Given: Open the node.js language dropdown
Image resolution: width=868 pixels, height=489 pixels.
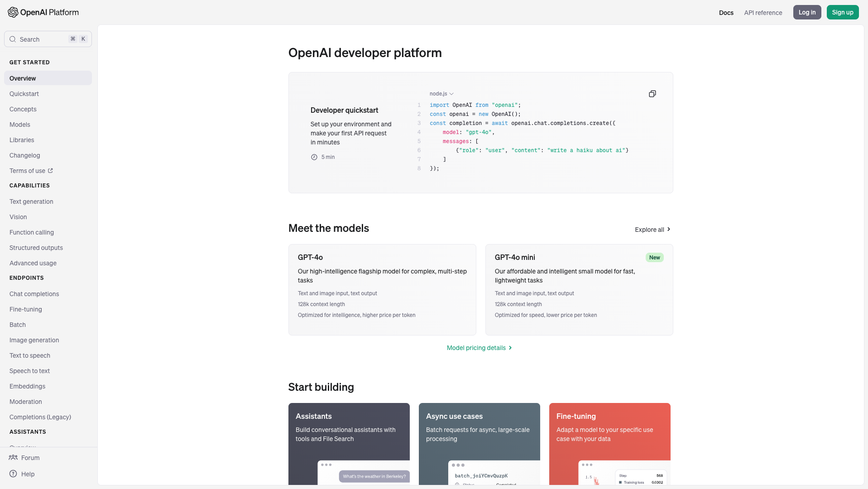Looking at the screenshot, I should (x=441, y=94).
